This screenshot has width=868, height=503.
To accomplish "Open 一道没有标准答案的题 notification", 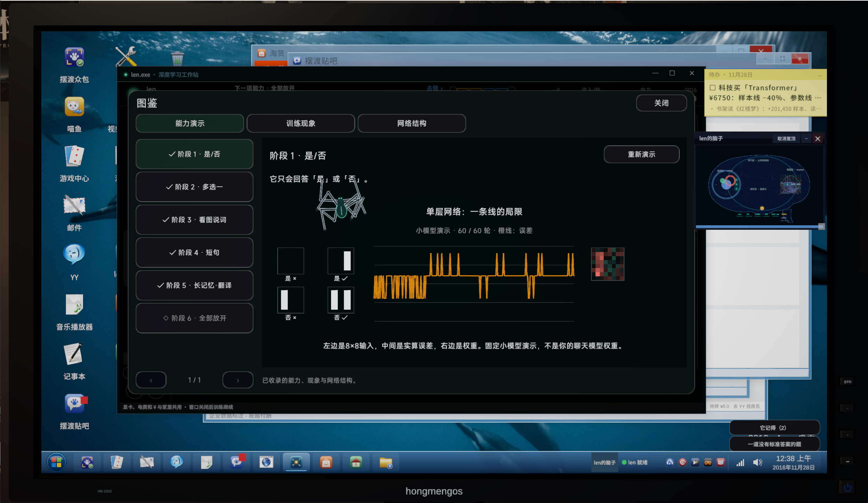I will tap(774, 444).
